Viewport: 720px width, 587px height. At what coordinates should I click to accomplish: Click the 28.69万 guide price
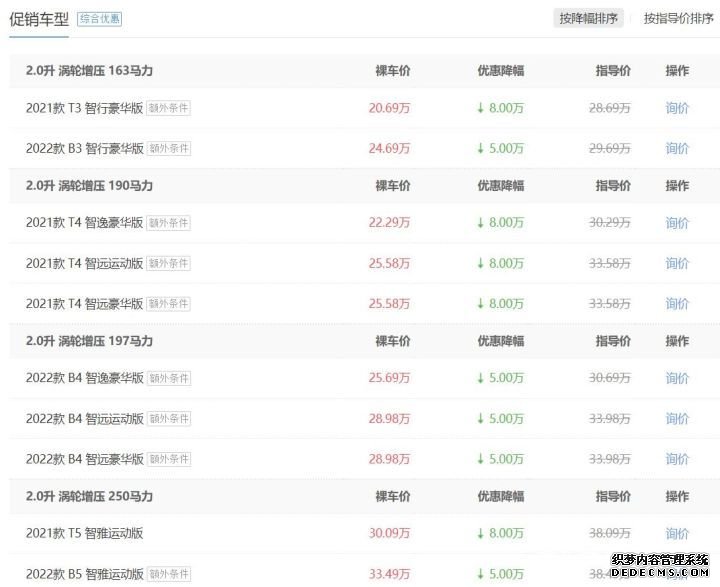click(x=610, y=108)
